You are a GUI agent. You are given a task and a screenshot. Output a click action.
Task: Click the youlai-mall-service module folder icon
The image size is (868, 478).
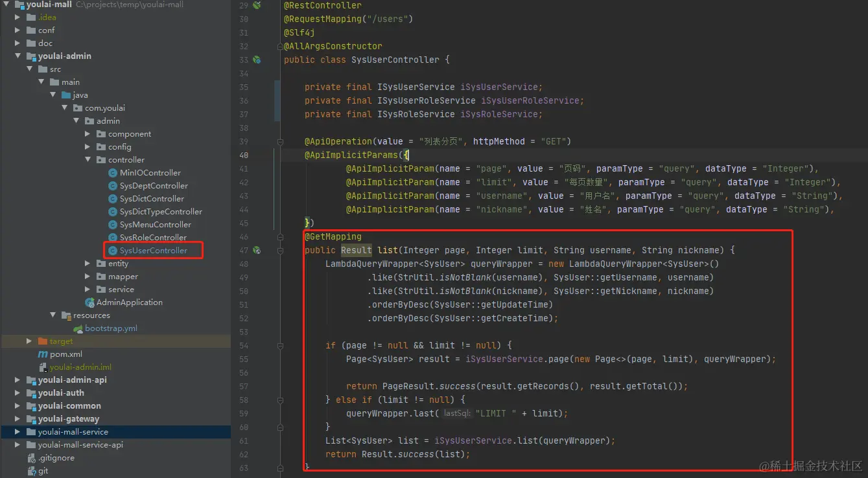(31, 432)
